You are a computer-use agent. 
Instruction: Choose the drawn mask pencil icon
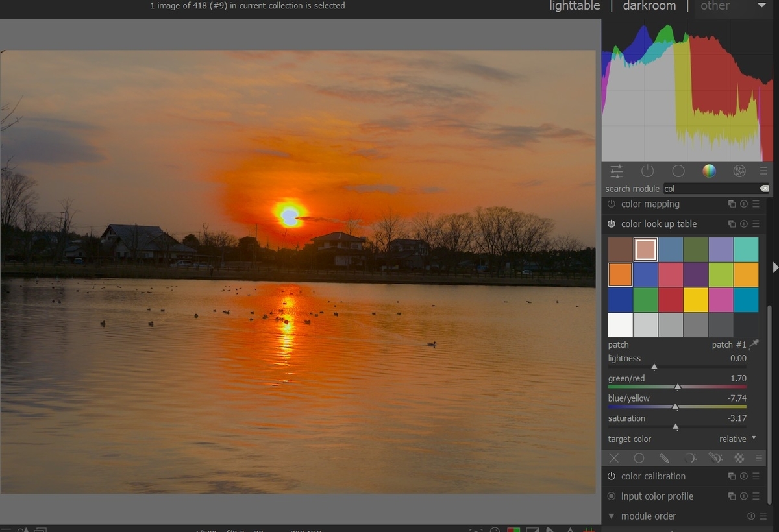[664, 458]
